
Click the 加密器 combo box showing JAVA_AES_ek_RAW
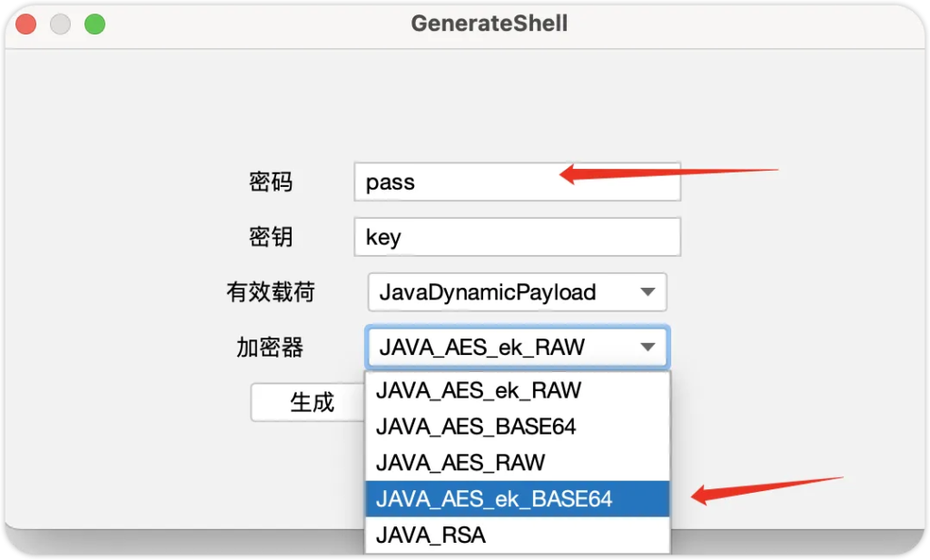517,347
